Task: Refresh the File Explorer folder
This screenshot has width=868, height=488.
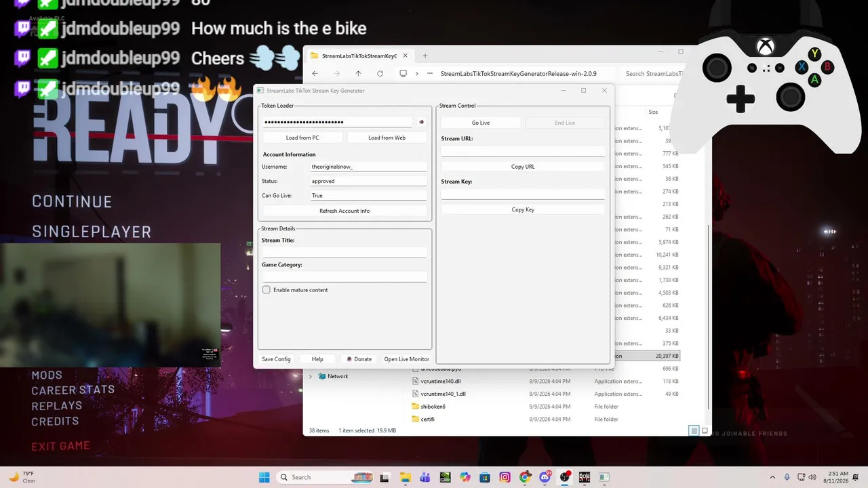Action: (x=380, y=73)
